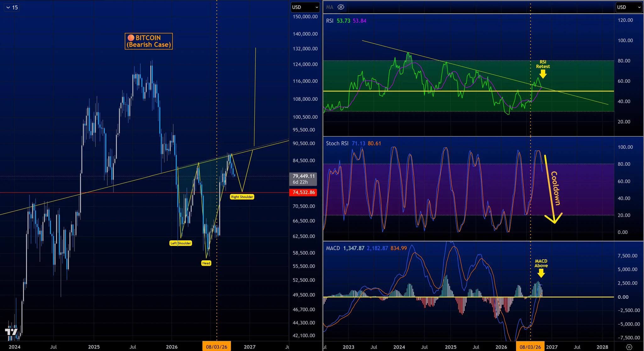The image size is (644, 351).
Task: Click the red price line label 74,532.86
Action: 303,192
